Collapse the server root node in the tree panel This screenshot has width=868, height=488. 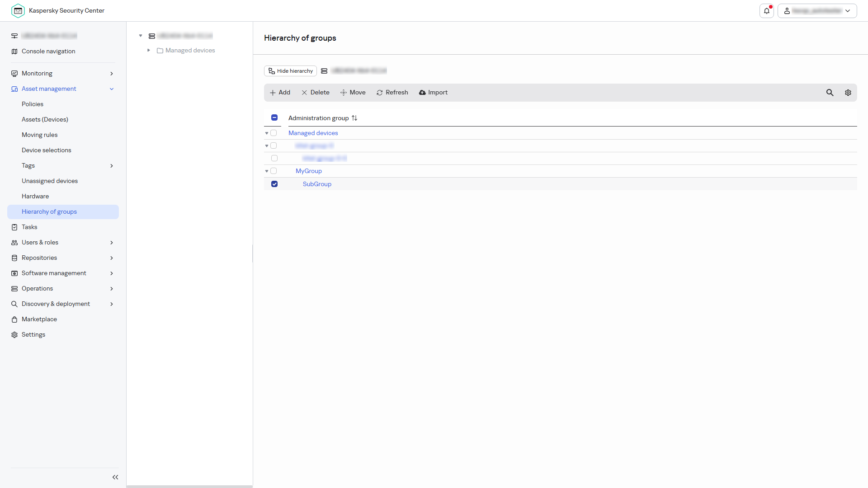tap(141, 36)
